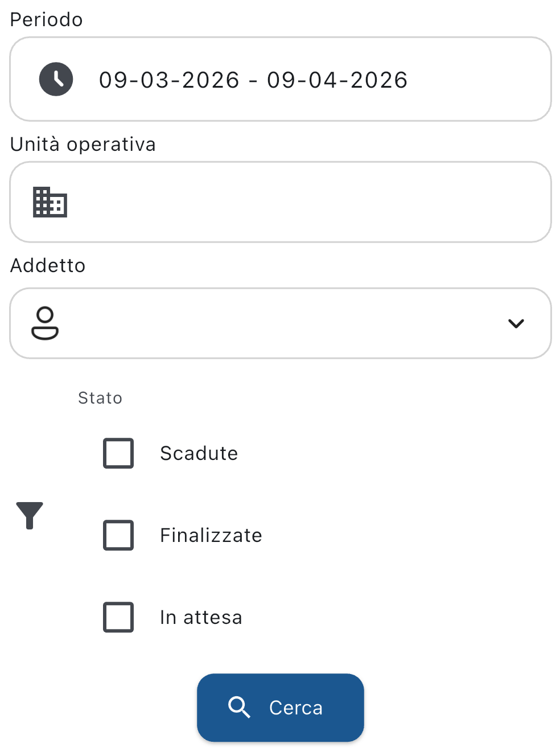This screenshot has height=756, width=560.
Task: Click inside the Unità operativa input
Action: point(302,202)
